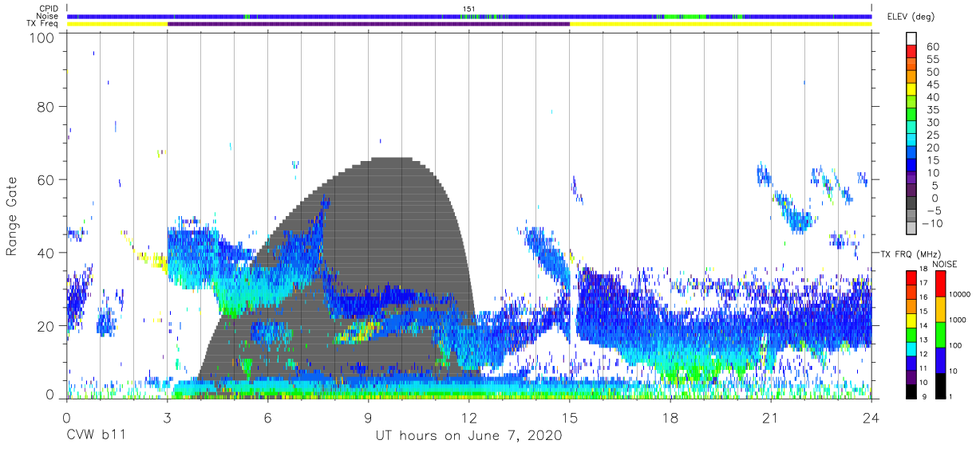Pick the blue swatch in NOISE colorbar
The height and width of the screenshot is (452, 980).
click(941, 360)
